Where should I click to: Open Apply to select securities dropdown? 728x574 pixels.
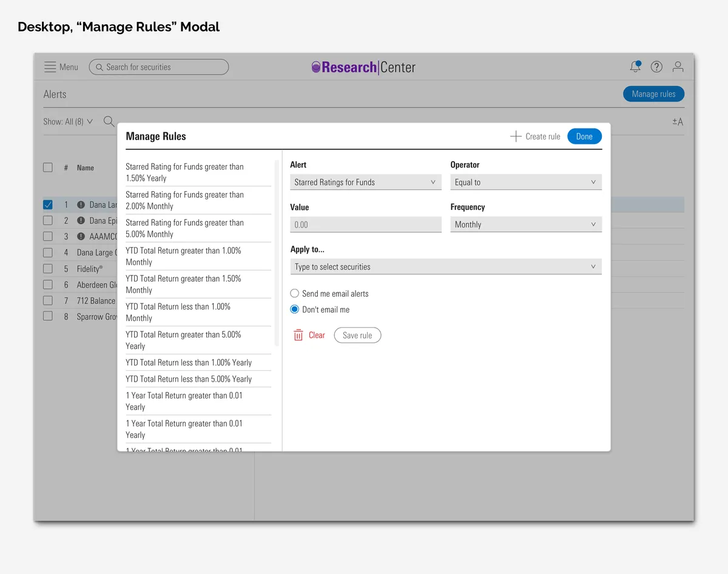[446, 267]
